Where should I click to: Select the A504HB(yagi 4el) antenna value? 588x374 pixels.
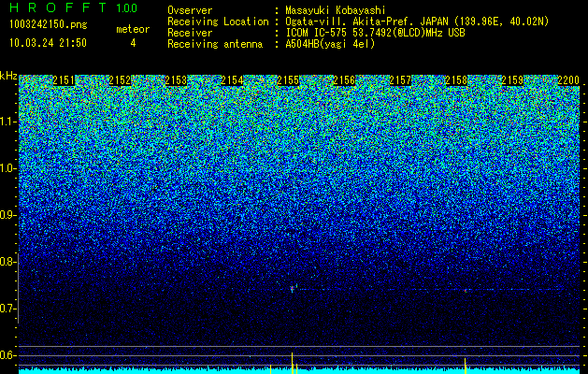point(330,44)
